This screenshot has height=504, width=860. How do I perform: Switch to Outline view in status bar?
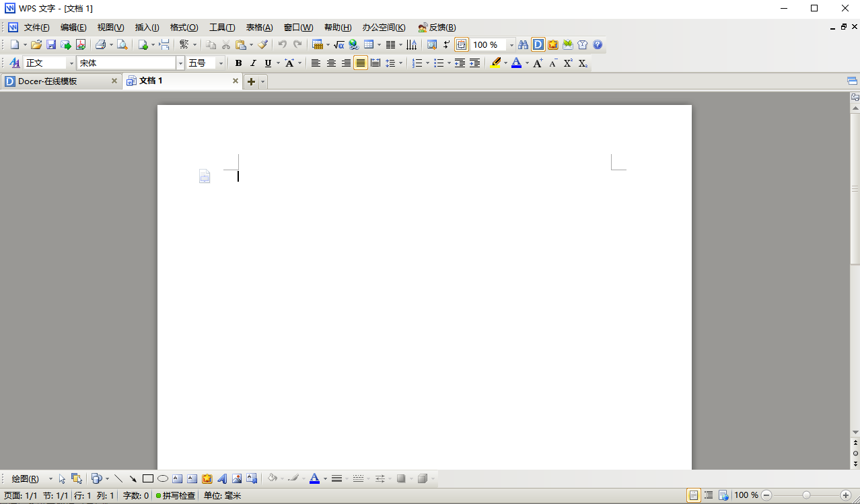(709, 495)
